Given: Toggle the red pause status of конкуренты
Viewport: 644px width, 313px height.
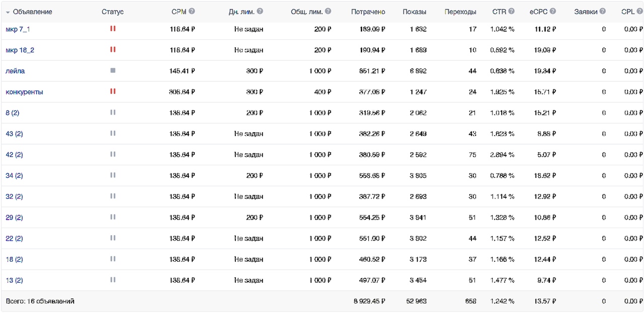Looking at the screenshot, I should (x=113, y=91).
